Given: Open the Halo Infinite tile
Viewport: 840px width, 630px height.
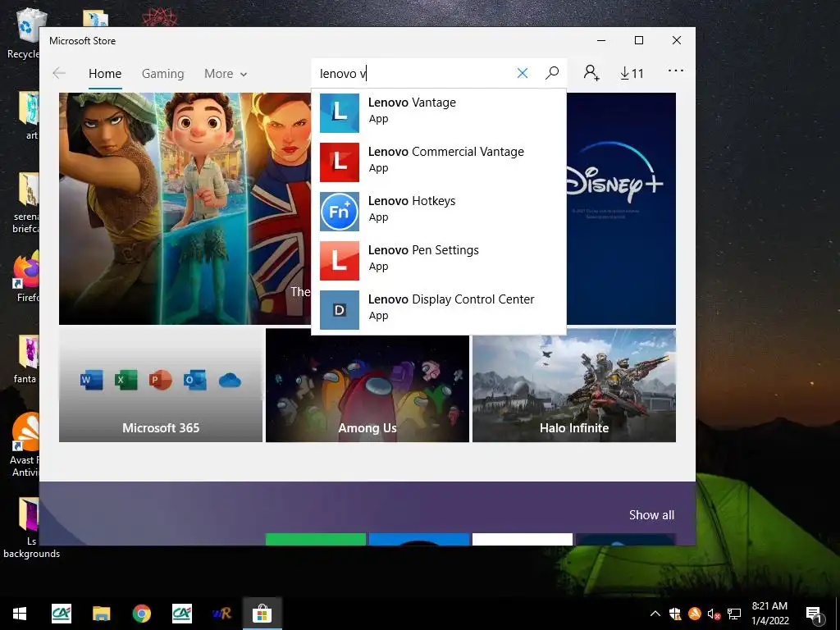Looking at the screenshot, I should 574,386.
